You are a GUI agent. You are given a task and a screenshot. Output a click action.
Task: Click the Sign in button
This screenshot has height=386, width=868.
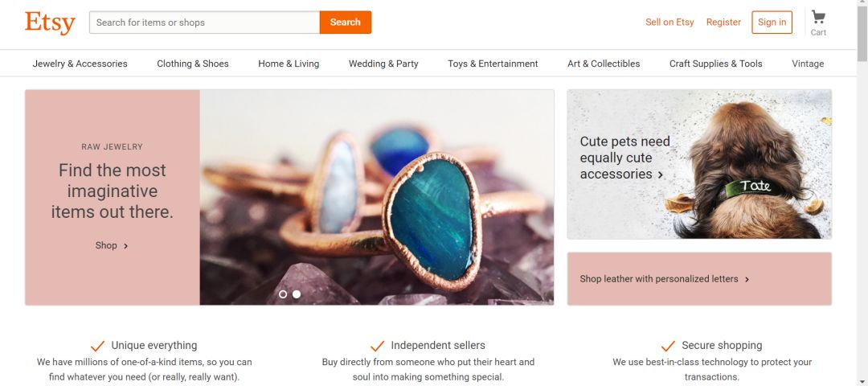[x=772, y=23]
